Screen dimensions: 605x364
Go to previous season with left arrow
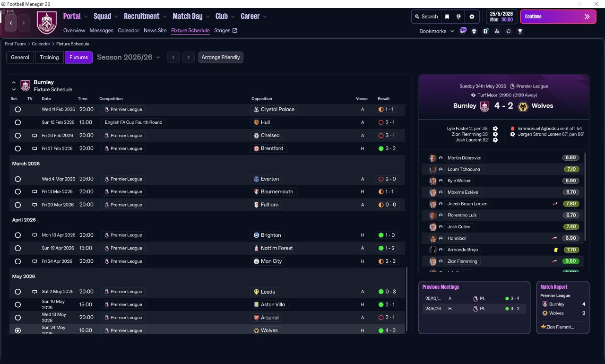click(x=173, y=57)
